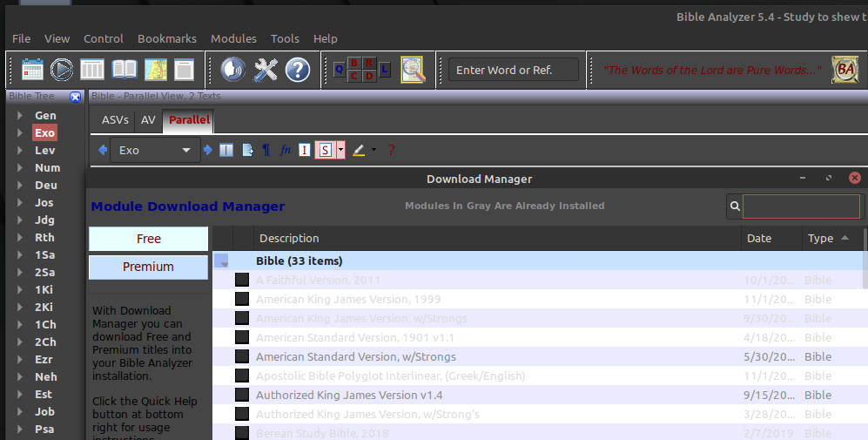The height and width of the screenshot is (440, 868).
Task: Check the A Faithful Version, 2011 checkbox
Action: click(x=242, y=280)
